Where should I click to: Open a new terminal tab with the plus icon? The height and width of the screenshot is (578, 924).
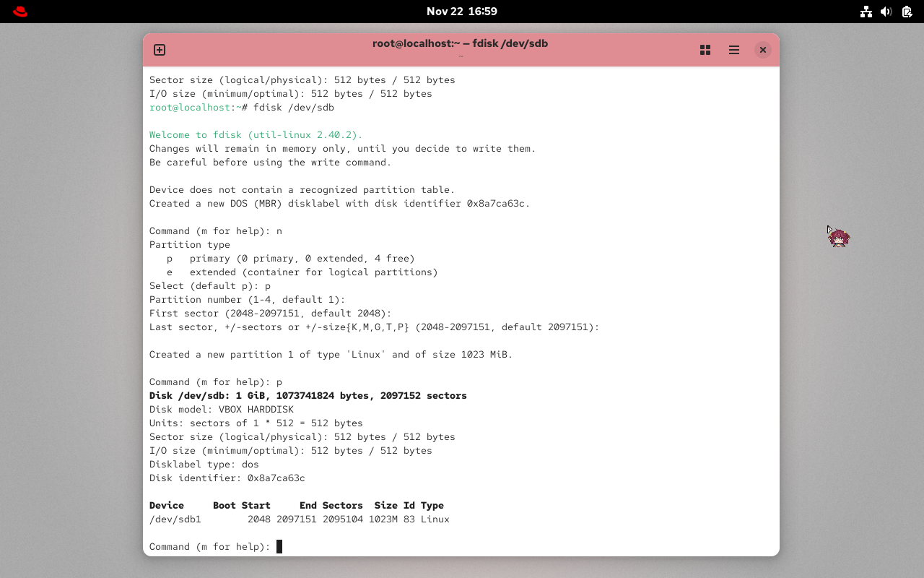pos(159,50)
